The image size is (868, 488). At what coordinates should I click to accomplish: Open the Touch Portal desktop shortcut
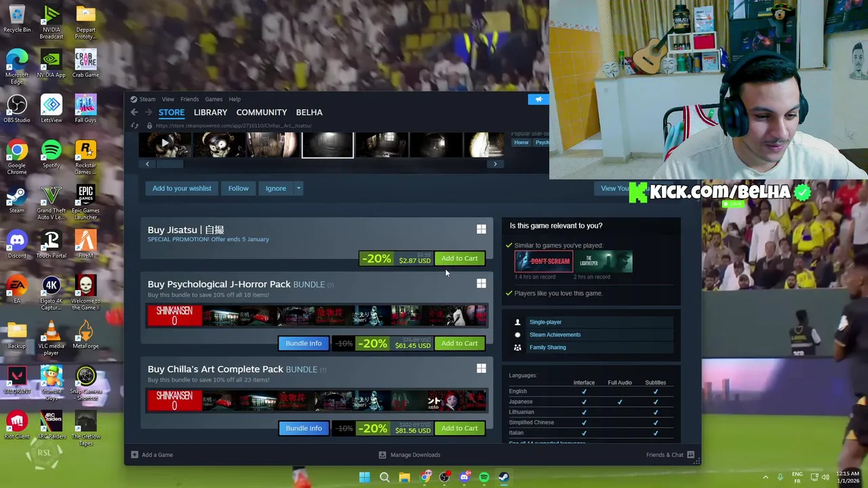pyautogui.click(x=52, y=245)
